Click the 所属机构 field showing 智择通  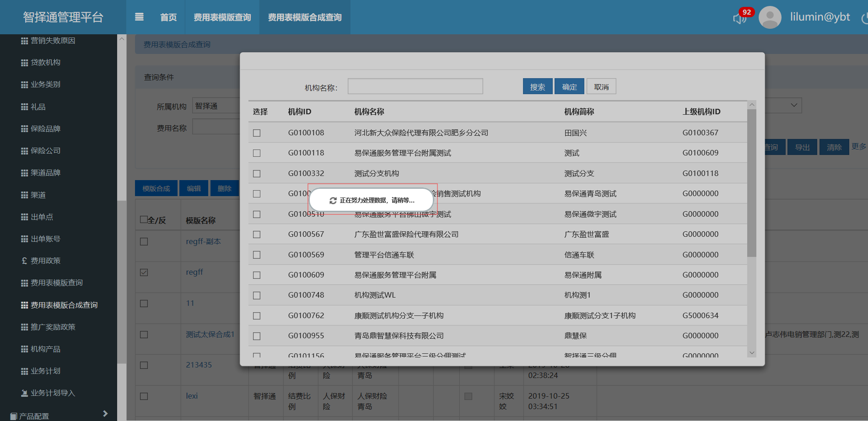click(x=216, y=106)
